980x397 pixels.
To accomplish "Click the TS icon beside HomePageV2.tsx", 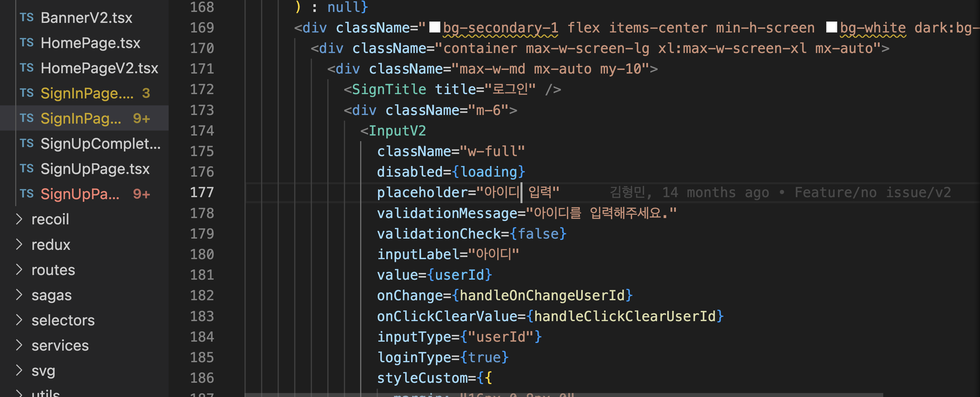I will 27,68.
